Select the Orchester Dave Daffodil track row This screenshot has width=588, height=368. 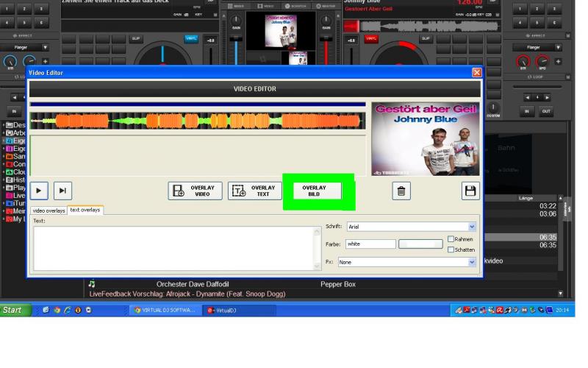[x=320, y=284]
